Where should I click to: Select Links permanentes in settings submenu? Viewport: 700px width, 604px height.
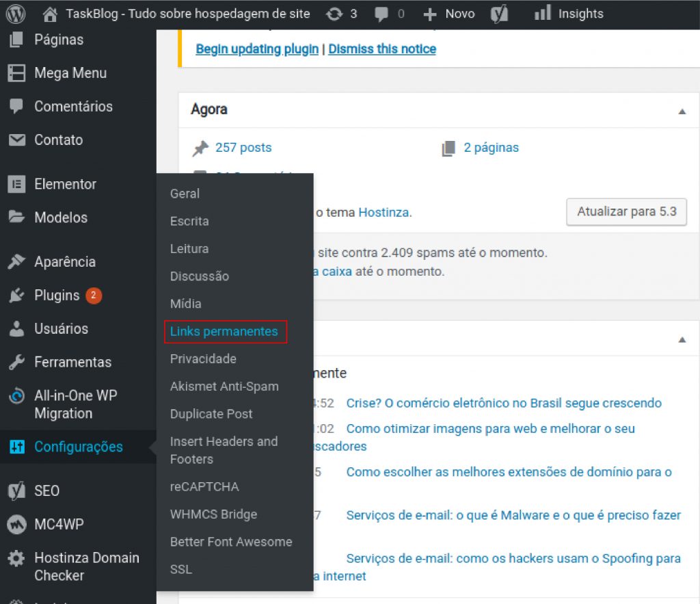tap(224, 331)
